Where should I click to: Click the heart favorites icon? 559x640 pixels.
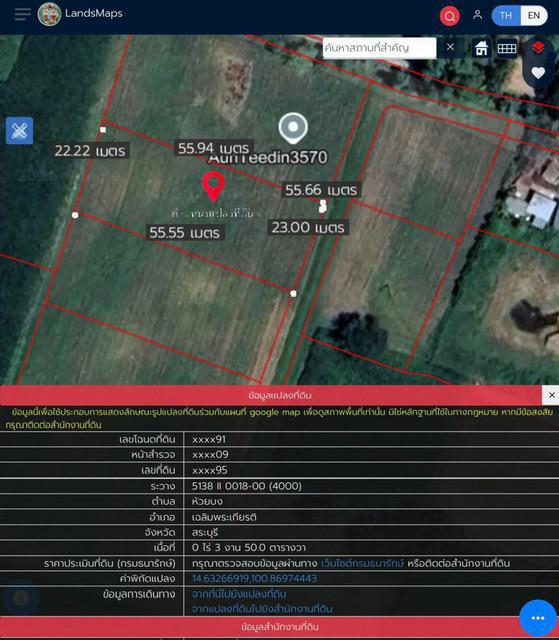(538, 73)
